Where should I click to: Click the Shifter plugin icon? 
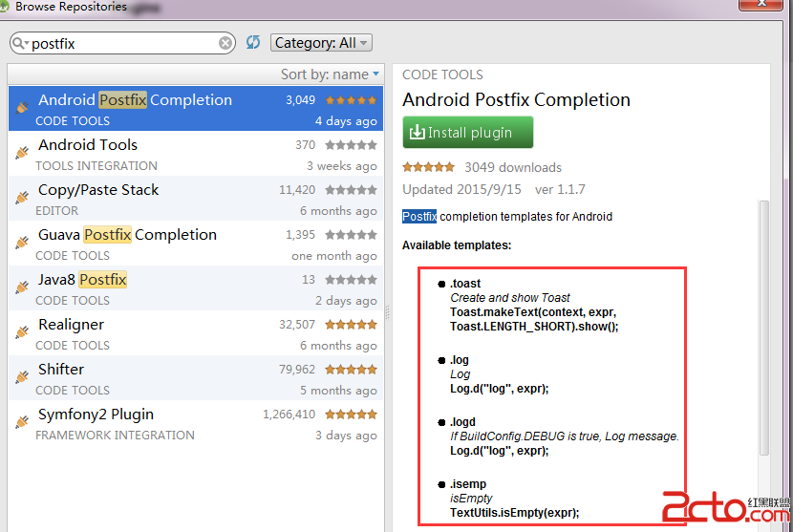(x=22, y=376)
